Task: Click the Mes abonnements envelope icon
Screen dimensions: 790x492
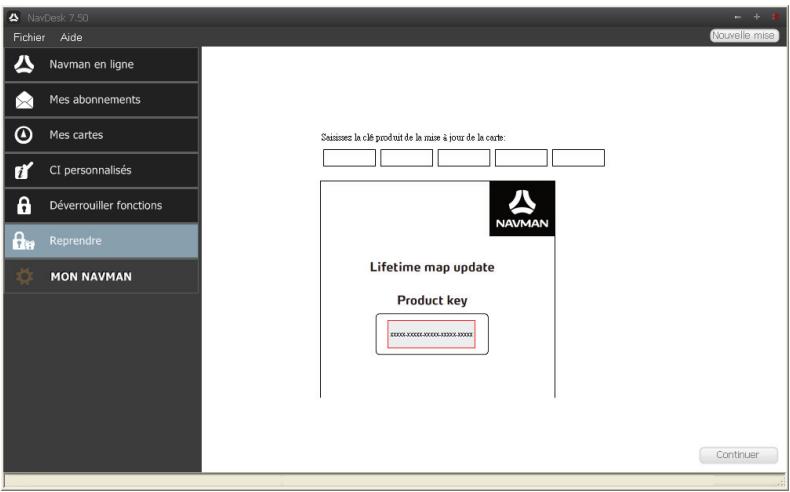Action: pos(24,100)
